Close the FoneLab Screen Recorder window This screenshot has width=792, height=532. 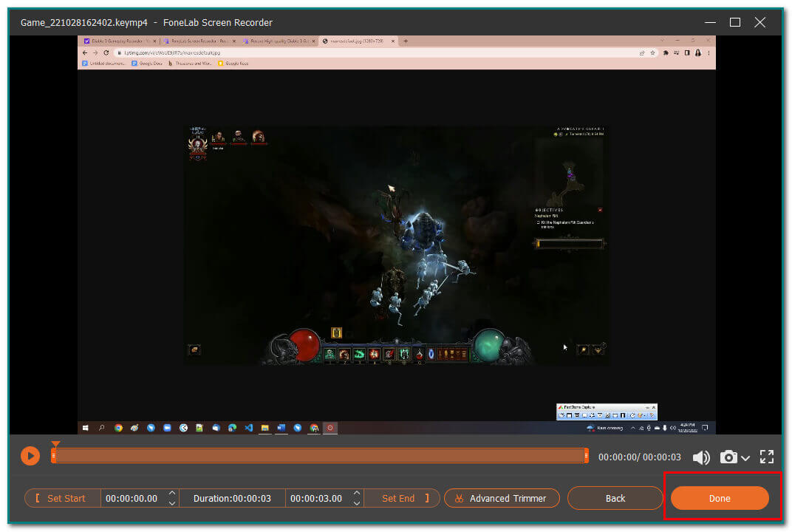(759, 22)
